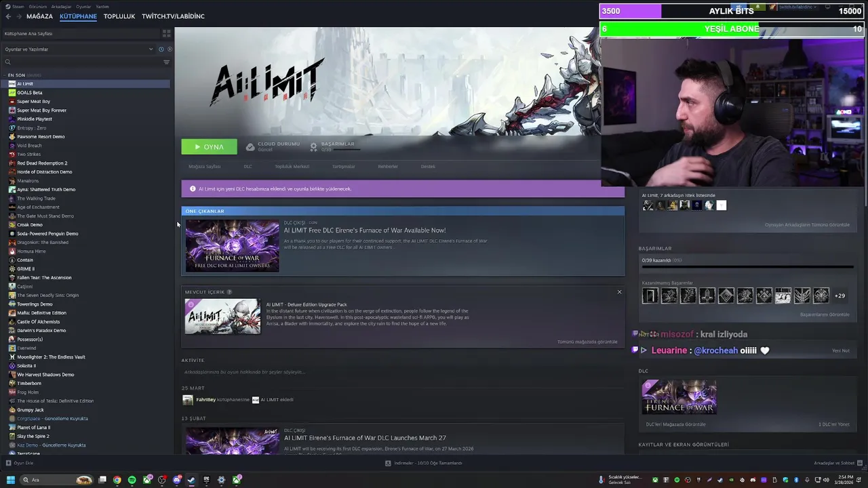The image size is (868, 488).
Task: Open Destek link
Action: 428,166
